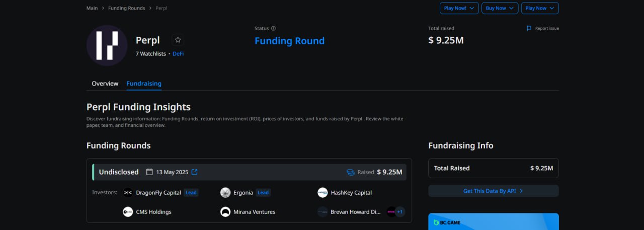Open Mirana Ventures investor name

tap(254, 212)
